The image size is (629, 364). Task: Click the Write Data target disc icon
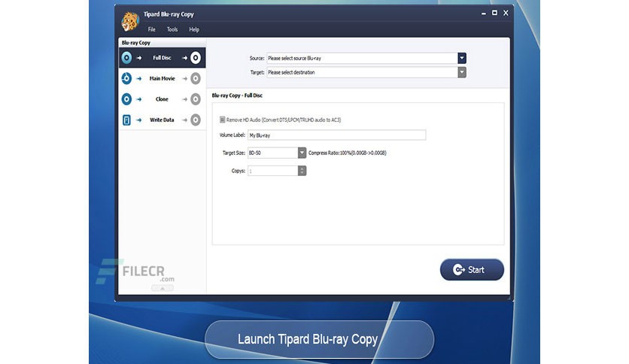click(x=196, y=120)
